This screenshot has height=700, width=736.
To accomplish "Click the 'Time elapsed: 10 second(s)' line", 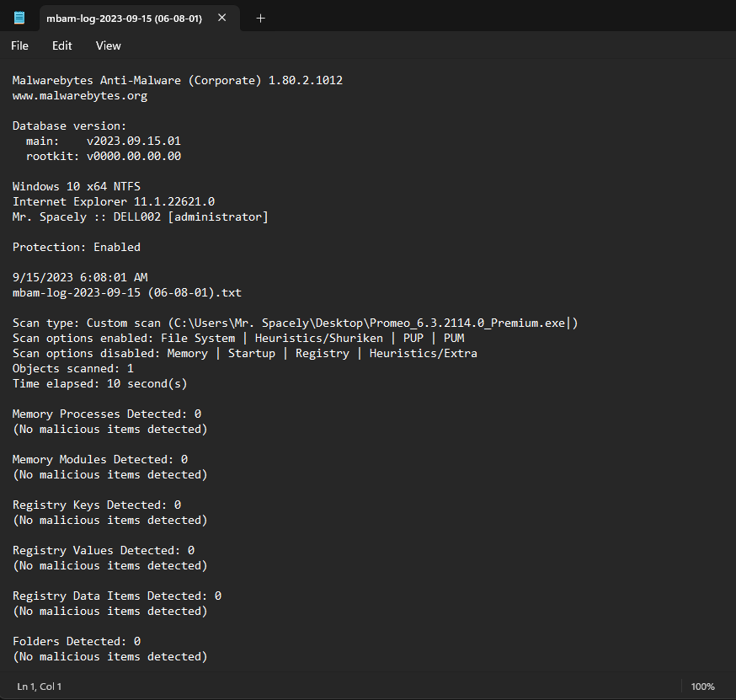I will click(x=100, y=383).
